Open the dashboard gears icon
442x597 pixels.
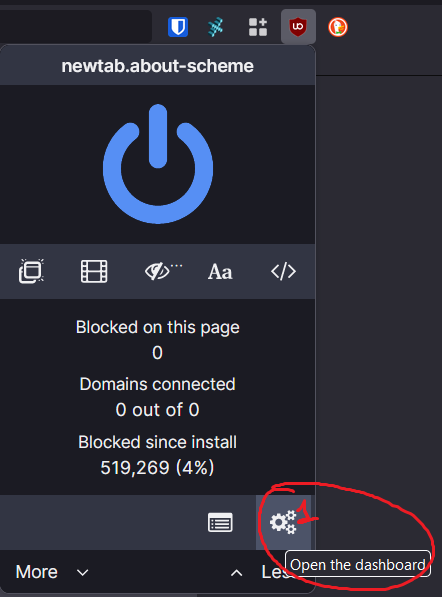283,522
